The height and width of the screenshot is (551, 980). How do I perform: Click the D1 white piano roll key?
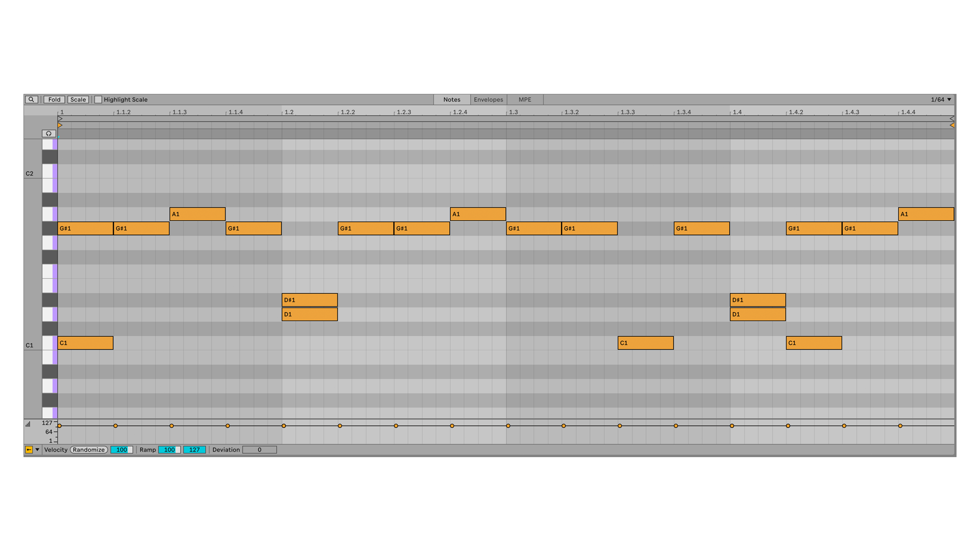click(x=50, y=314)
